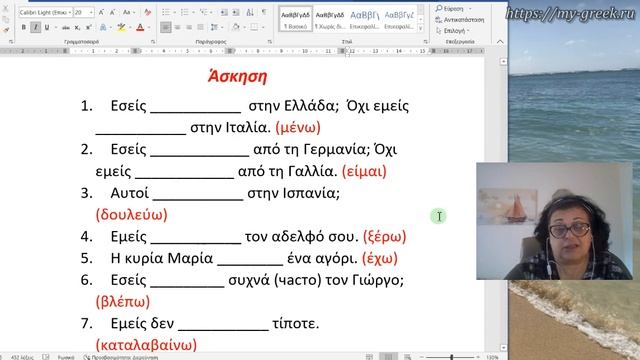Click the zoom slider handle

[452, 357]
